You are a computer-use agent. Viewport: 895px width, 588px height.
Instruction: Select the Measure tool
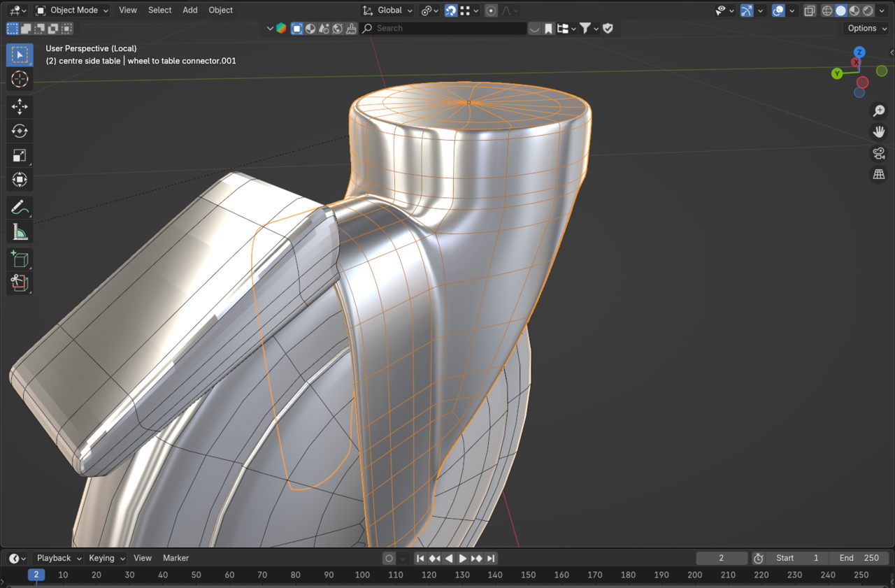coord(19,231)
